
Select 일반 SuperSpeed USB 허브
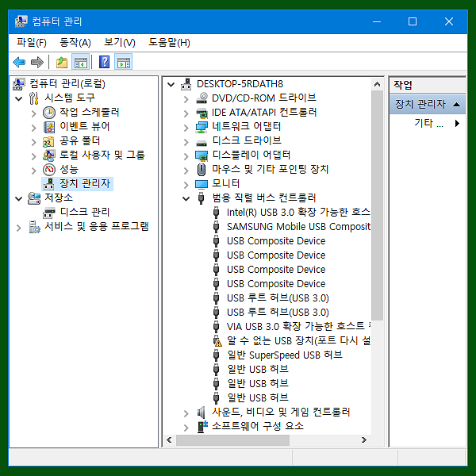click(285, 355)
